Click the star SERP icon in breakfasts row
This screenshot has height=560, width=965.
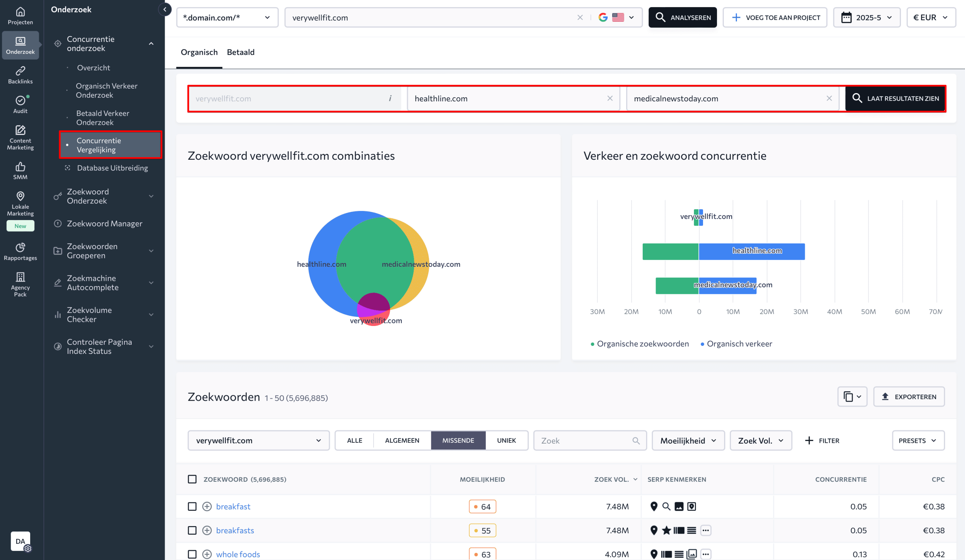pos(666,530)
